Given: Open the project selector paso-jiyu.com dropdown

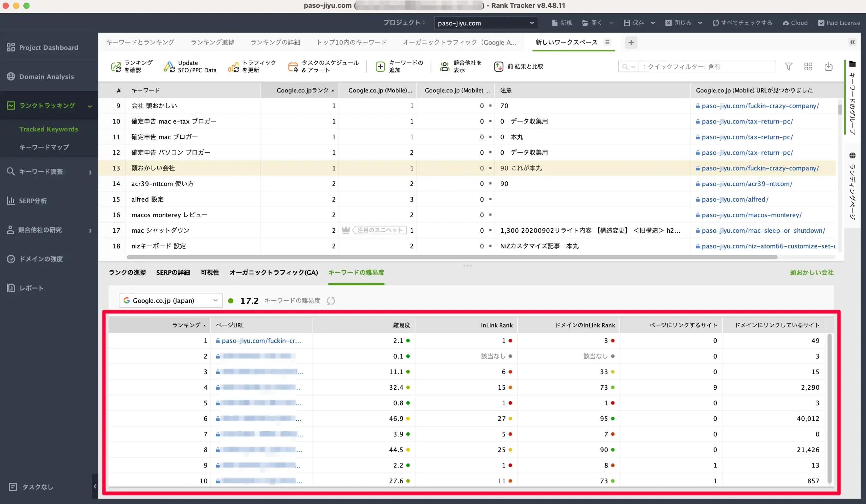Looking at the screenshot, I should coord(485,23).
